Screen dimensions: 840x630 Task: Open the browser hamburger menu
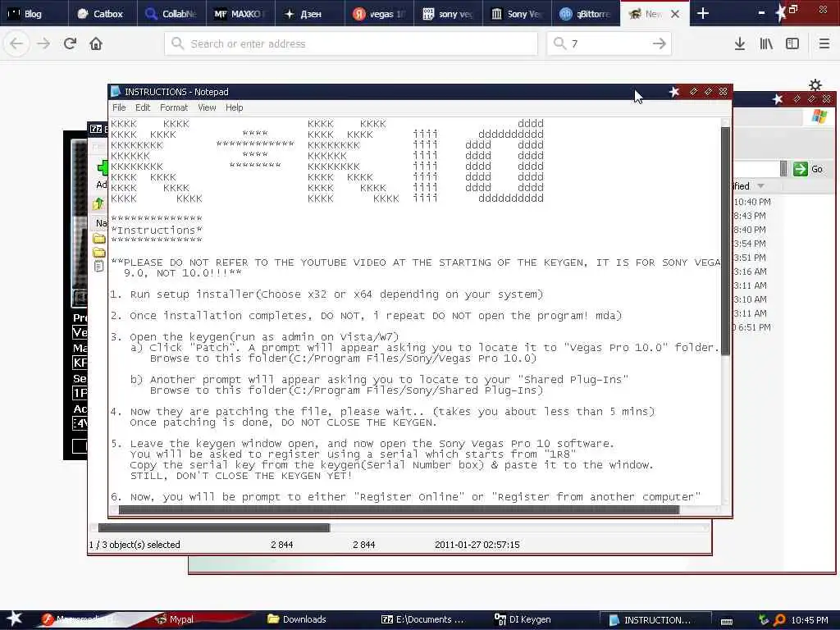point(824,43)
